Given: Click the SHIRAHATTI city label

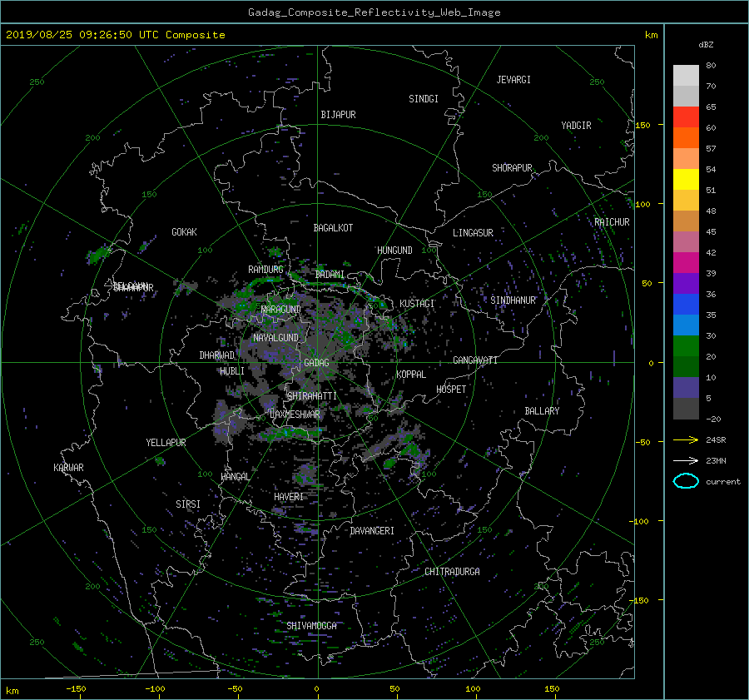Looking at the screenshot, I should pyautogui.click(x=312, y=396).
